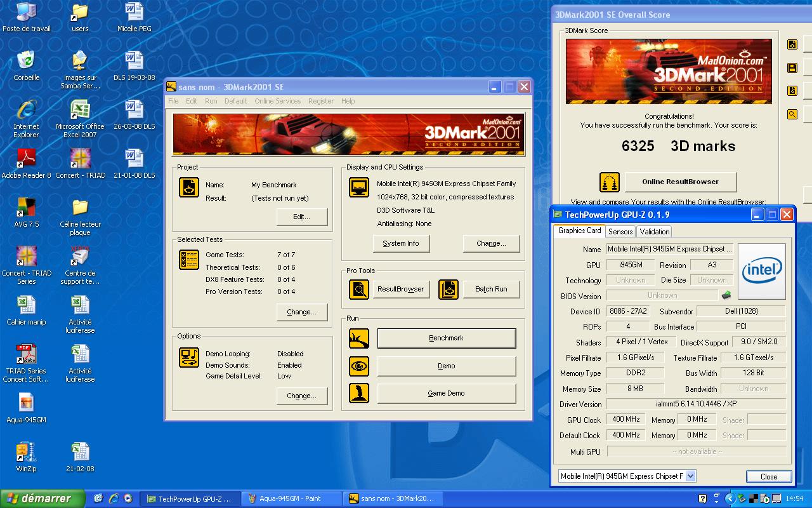The width and height of the screenshot is (812, 508).
Task: Click Change... under Options
Action: [302, 396]
